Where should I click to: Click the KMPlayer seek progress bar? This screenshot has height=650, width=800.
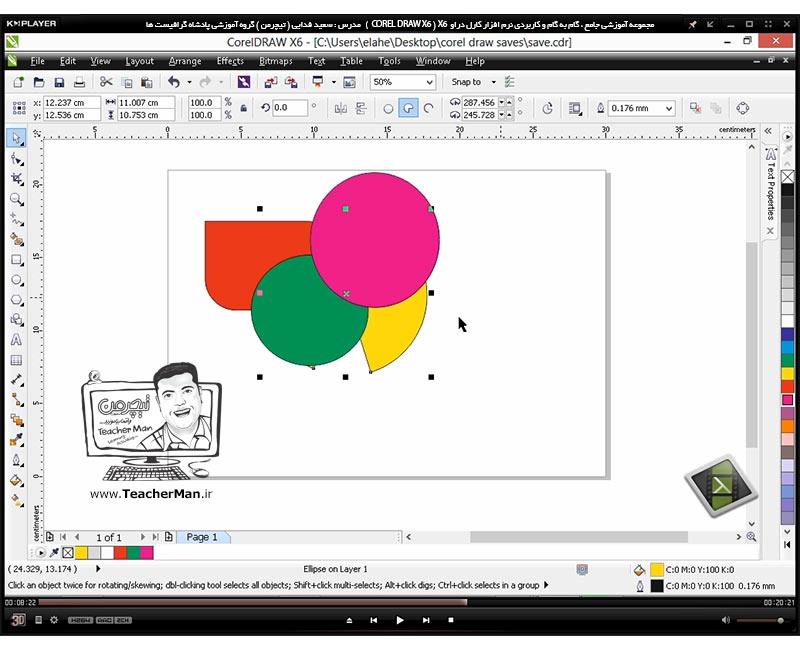400,603
